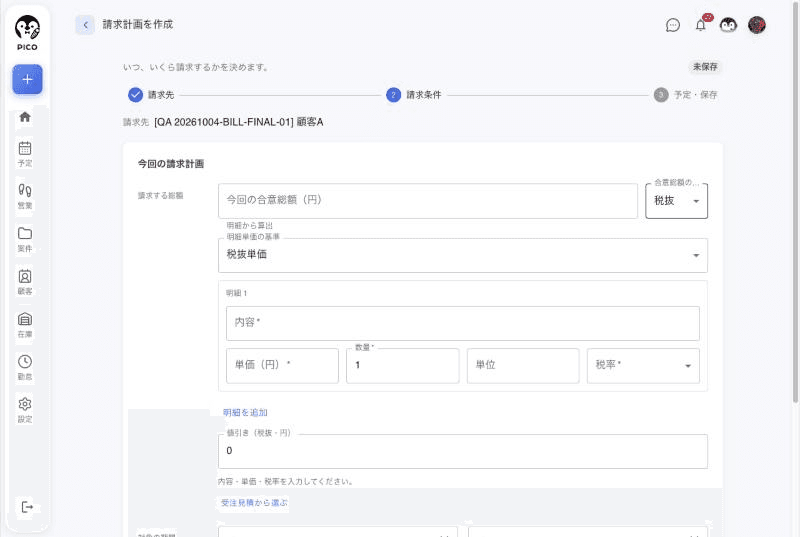Click the 今回の請求計画 section heading
The image size is (800, 537).
tap(171, 164)
